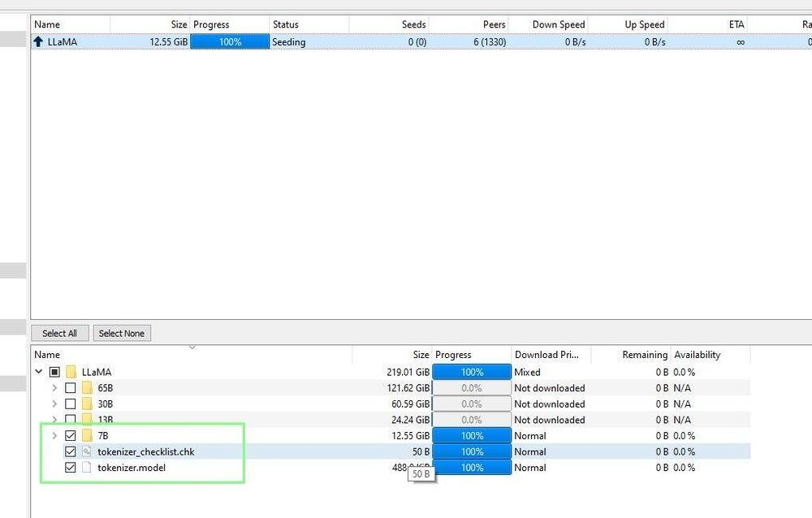Click the 6 (1330) peers value
This screenshot has width=812, height=518.
coord(490,41)
